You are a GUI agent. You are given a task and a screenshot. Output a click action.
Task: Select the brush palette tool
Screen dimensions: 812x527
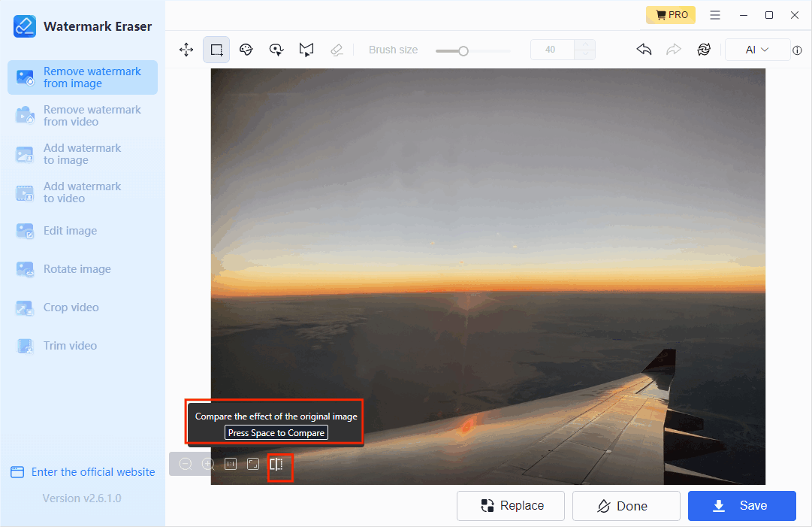(x=246, y=50)
